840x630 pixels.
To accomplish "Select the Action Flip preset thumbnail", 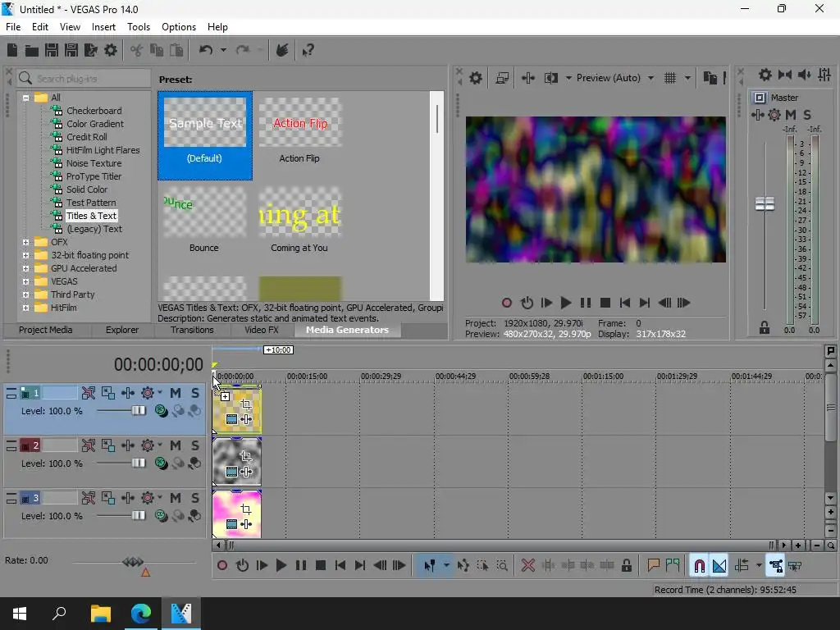I will pos(300,124).
